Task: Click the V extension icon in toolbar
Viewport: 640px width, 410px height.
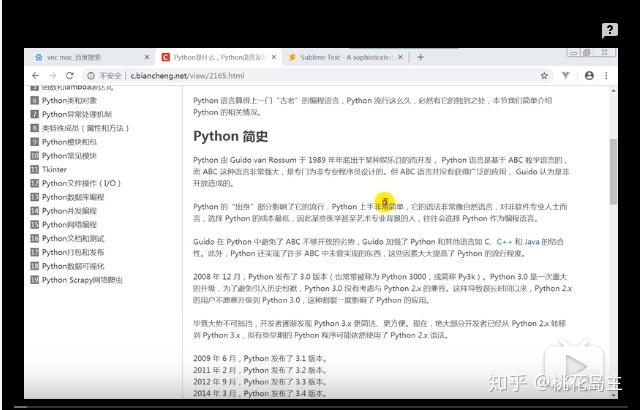Action: pyautogui.click(x=566, y=75)
